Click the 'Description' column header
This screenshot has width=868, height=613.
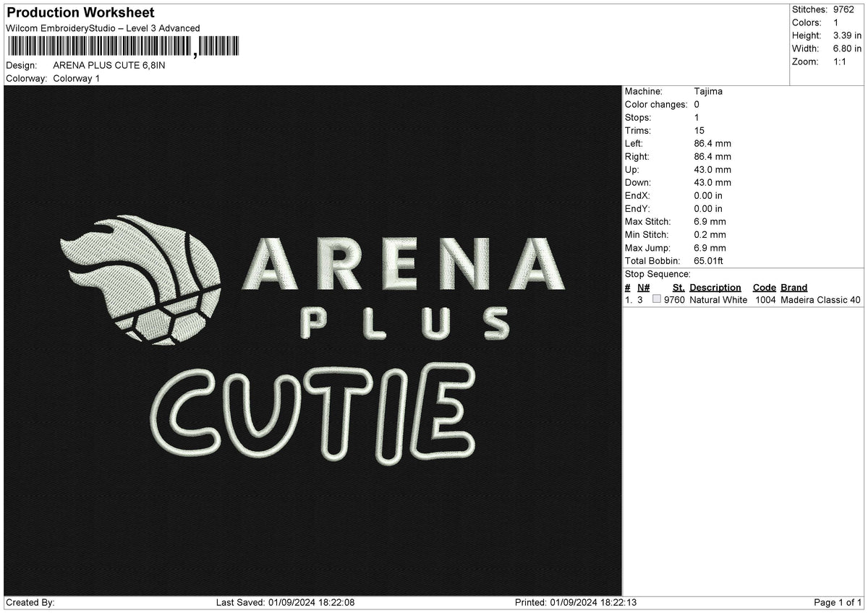point(715,287)
